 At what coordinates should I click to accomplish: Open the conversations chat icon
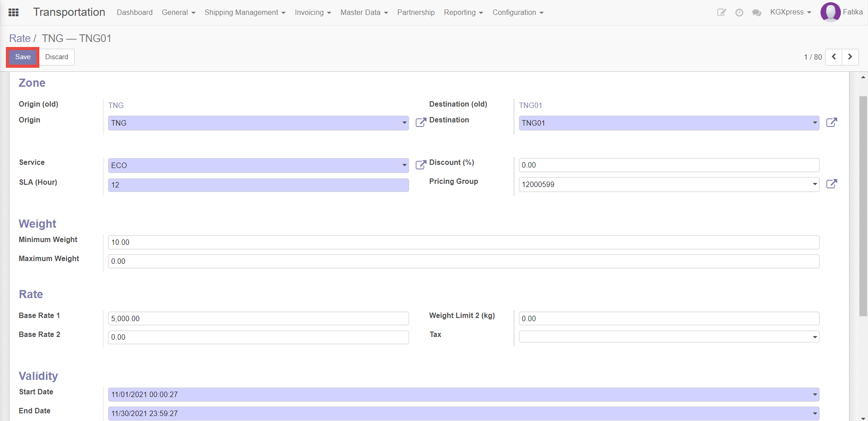click(x=757, y=13)
